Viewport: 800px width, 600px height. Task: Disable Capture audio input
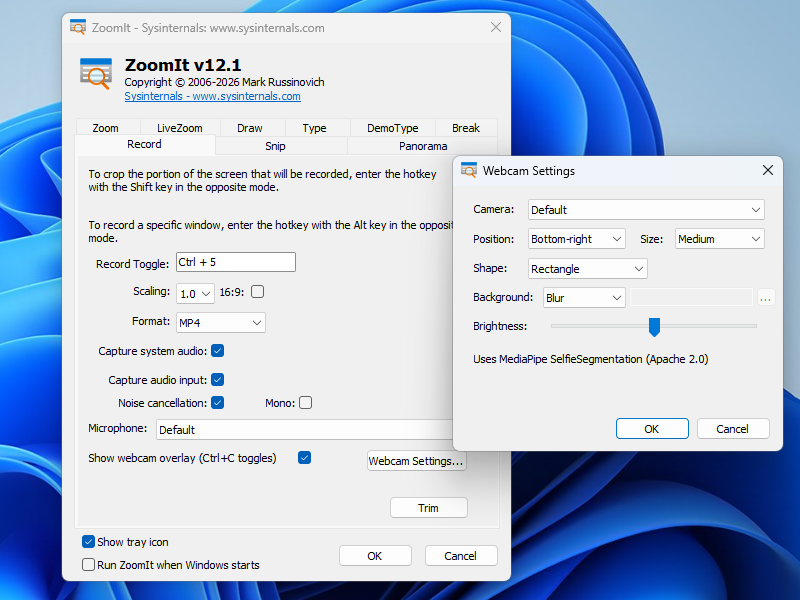218,380
